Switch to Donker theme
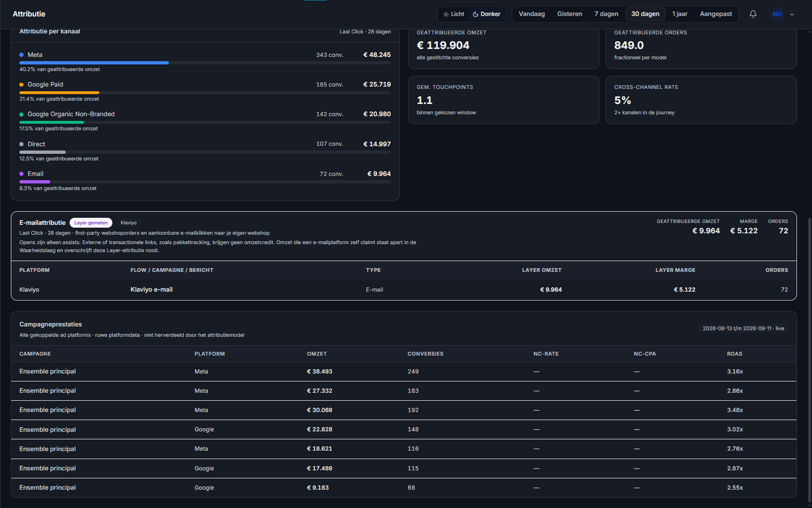 pos(487,14)
